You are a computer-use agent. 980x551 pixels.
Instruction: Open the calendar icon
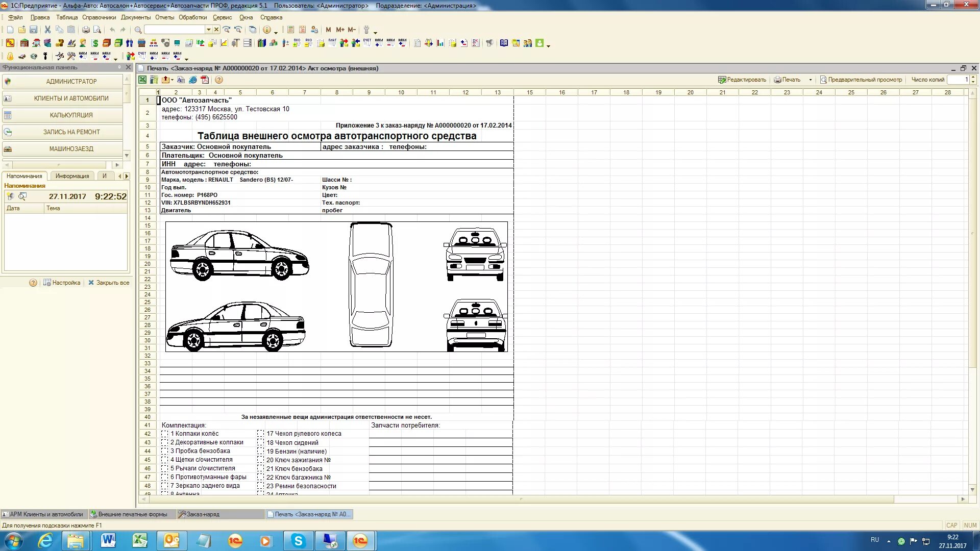click(302, 30)
